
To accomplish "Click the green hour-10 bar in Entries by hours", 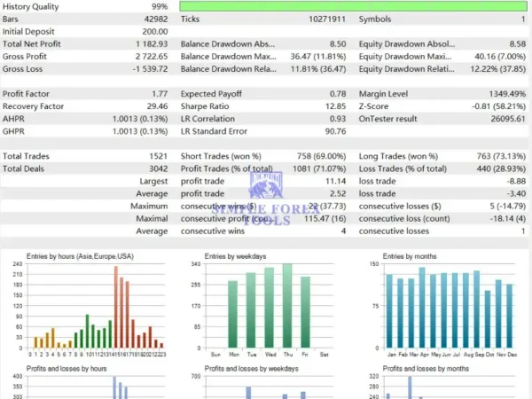I will pyautogui.click(x=87, y=331).
